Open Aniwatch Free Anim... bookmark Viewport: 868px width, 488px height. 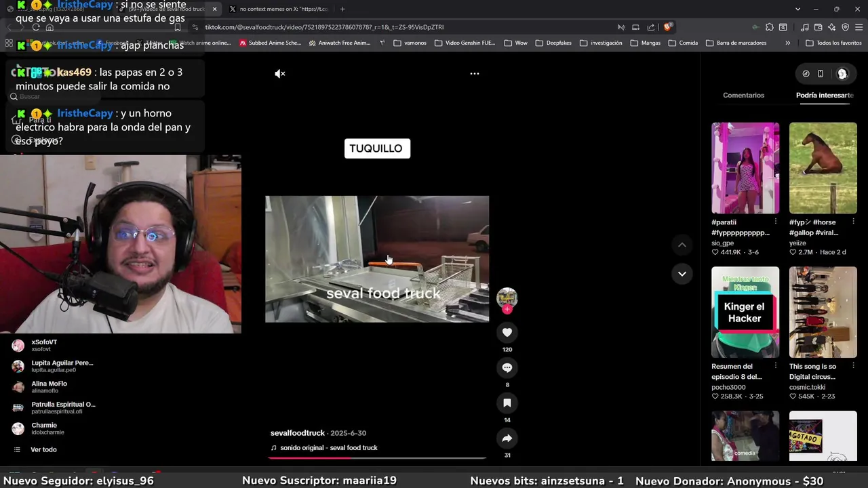point(340,43)
